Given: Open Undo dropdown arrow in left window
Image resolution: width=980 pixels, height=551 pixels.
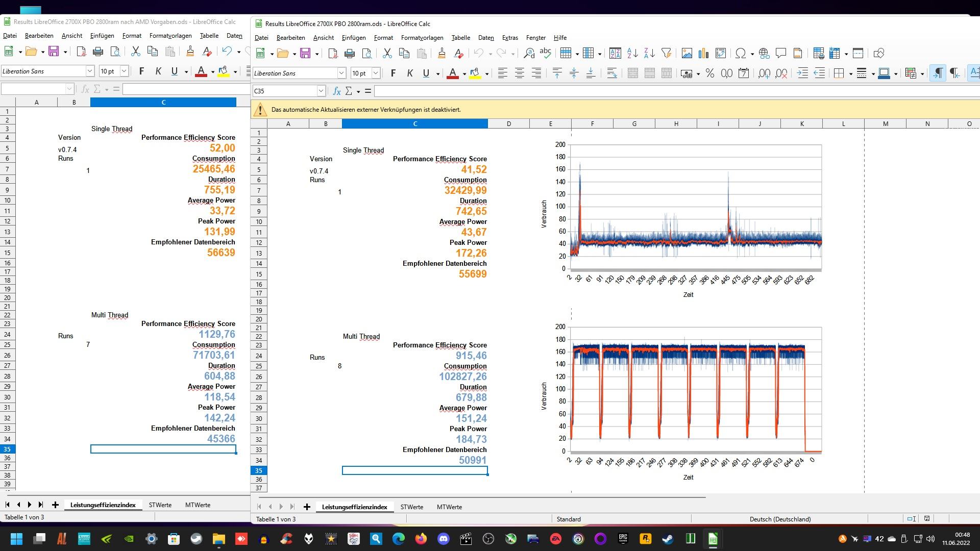Looking at the screenshot, I should pyautogui.click(x=238, y=52).
